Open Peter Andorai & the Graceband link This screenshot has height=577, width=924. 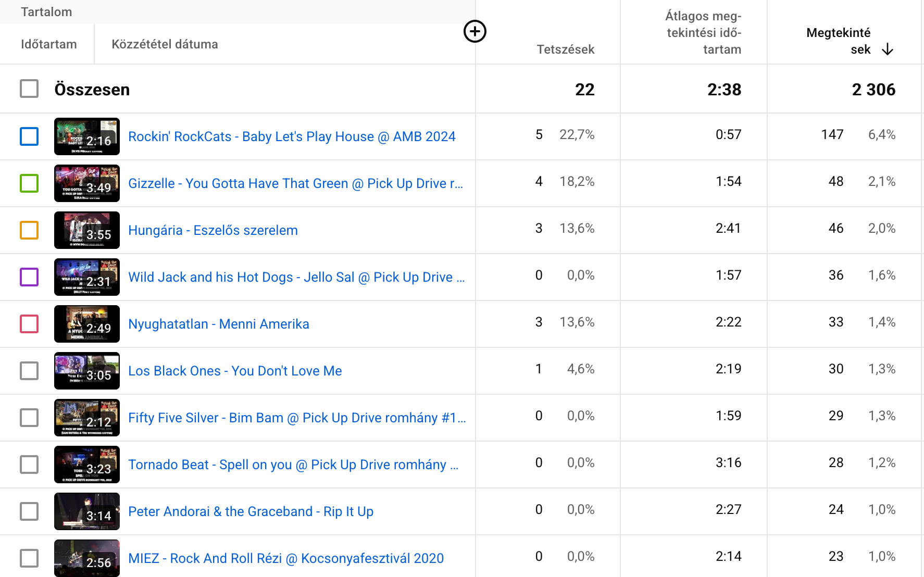coord(251,511)
